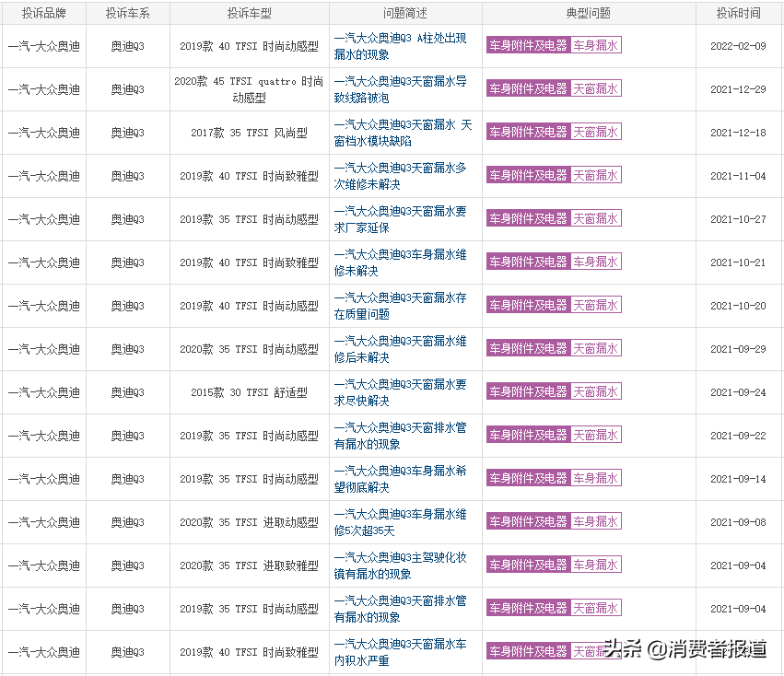Image resolution: width=784 pixels, height=676 pixels.
Task: Click the 典型问题 column header
Action: coord(589,14)
